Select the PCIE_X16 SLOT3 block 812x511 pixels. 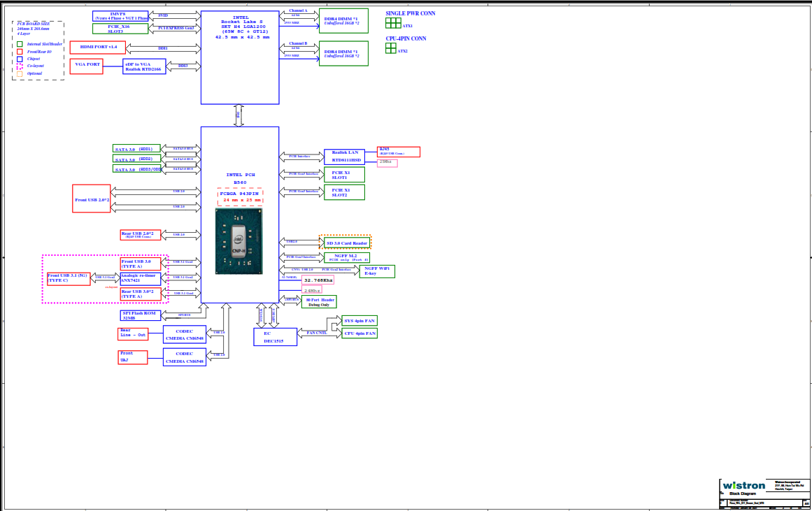click(120, 29)
